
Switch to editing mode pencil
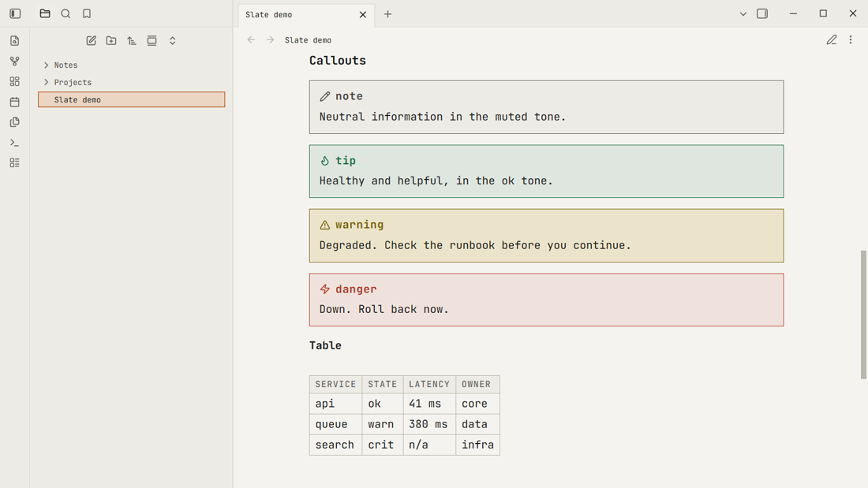coord(832,40)
